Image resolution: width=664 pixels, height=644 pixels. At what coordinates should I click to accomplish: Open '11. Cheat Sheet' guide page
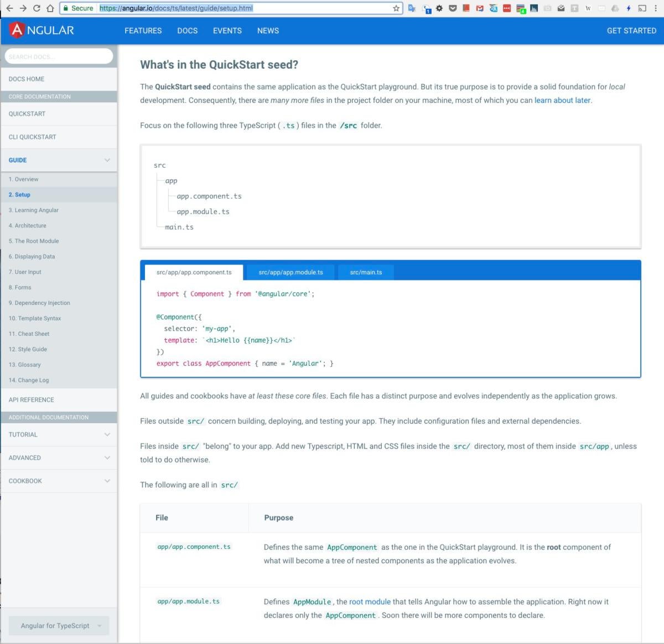click(59, 334)
